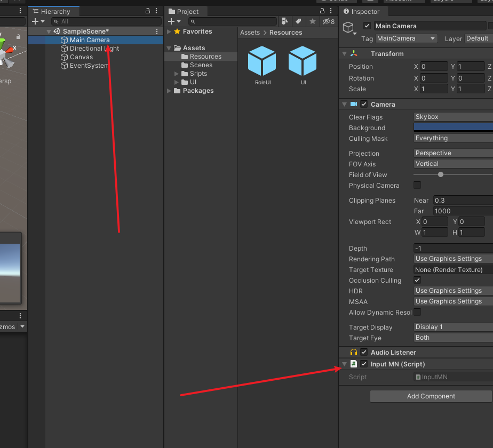Click the Field of View slider
Image resolution: width=493 pixels, height=448 pixels.
pyautogui.click(x=453, y=174)
